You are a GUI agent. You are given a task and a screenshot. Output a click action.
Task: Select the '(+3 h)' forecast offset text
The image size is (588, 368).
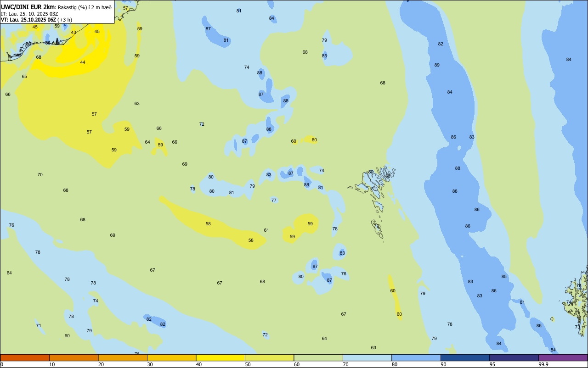tap(65, 20)
